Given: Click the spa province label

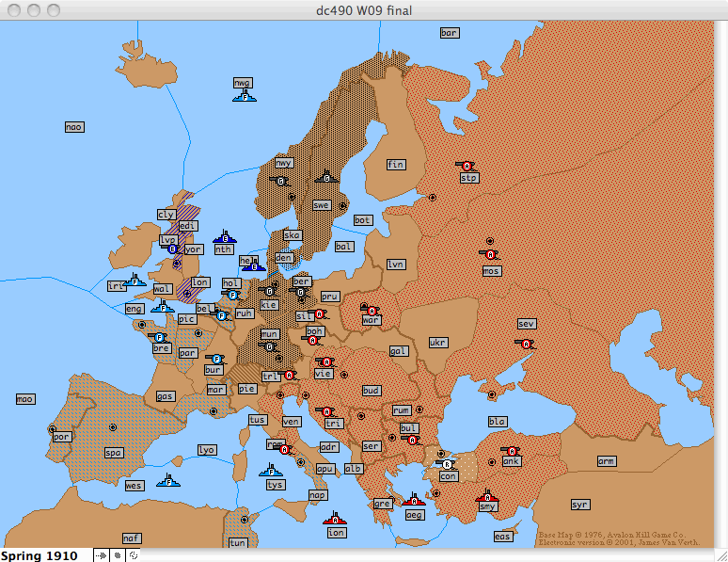Looking at the screenshot, I should coord(114,452).
